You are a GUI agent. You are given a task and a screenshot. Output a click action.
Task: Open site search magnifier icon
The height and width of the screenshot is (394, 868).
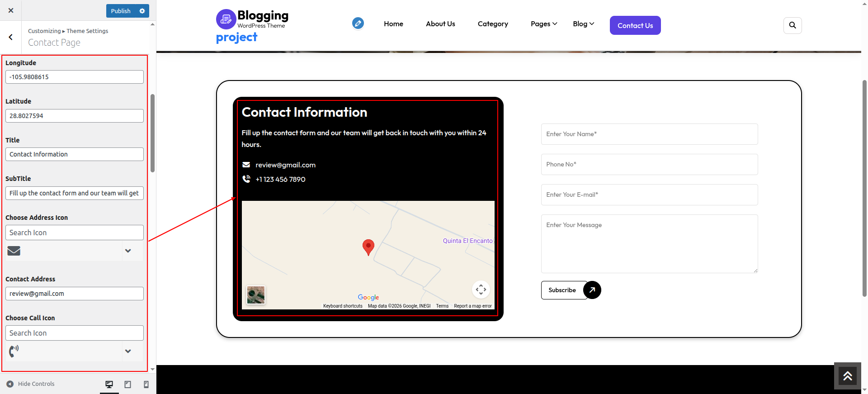coord(792,25)
